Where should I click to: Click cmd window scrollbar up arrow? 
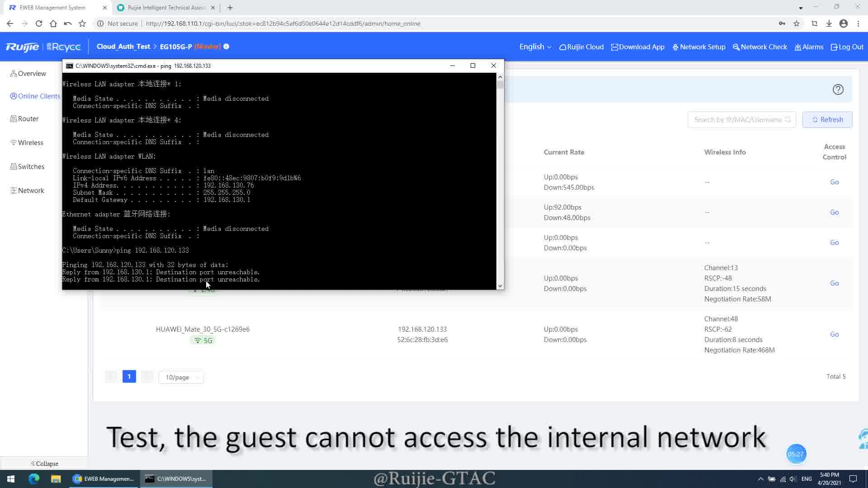click(x=500, y=77)
